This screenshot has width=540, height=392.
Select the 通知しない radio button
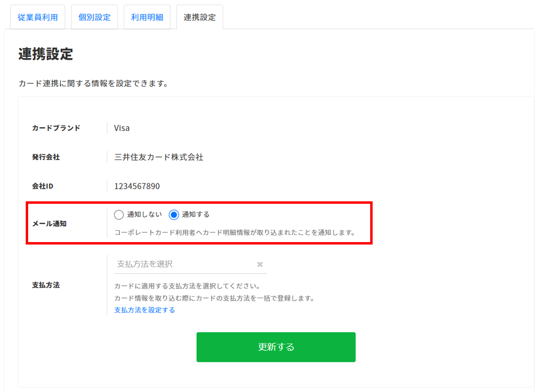pos(119,214)
